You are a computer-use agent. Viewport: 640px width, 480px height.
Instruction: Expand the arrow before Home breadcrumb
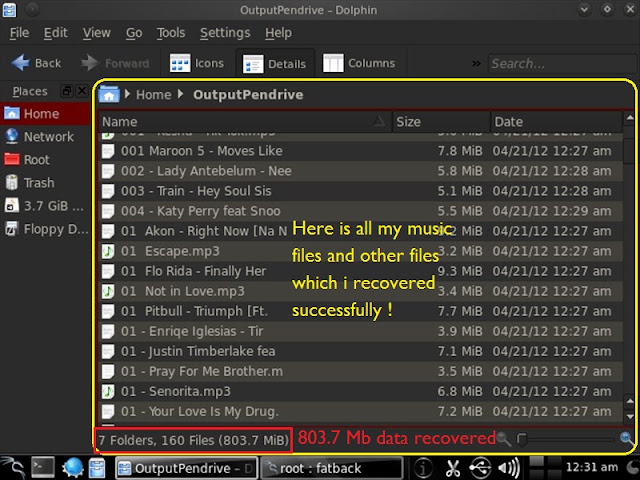pyautogui.click(x=127, y=94)
